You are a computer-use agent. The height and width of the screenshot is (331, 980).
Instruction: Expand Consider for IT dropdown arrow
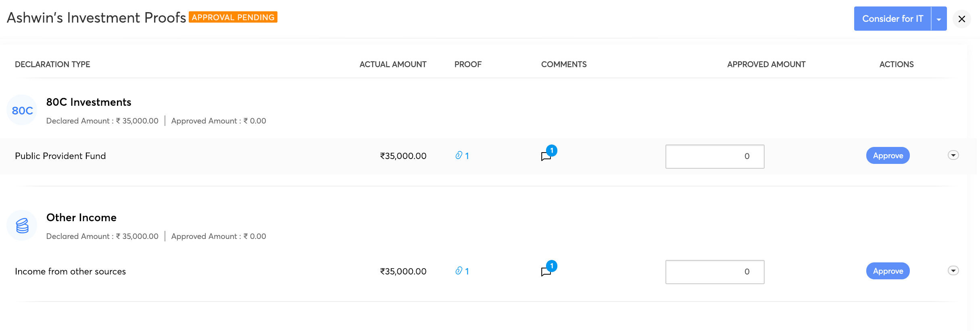click(939, 19)
